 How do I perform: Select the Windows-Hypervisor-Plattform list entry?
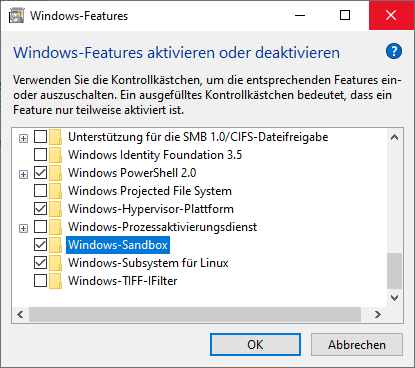151,209
